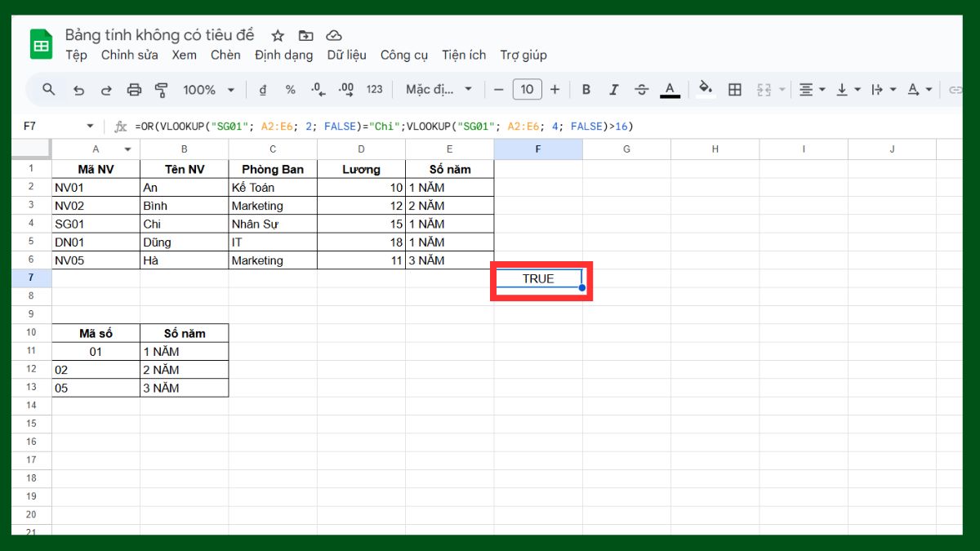
Task: Open the print dialog icon
Action: pyautogui.click(x=134, y=89)
